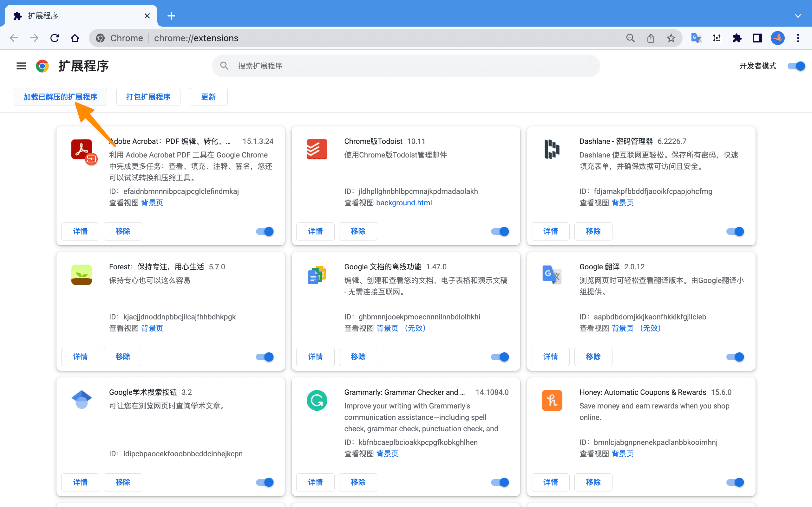Viewport: 812px width, 507px height.
Task: Open Chrome three-dot menu
Action: (x=798, y=38)
